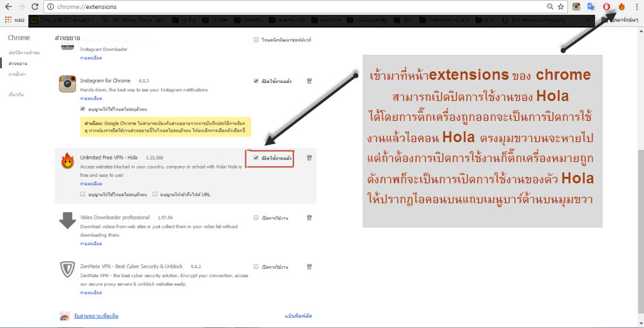This screenshot has width=644, height=328.
Task: Remove Instagram for Chrome using its trash icon
Action: tap(309, 81)
